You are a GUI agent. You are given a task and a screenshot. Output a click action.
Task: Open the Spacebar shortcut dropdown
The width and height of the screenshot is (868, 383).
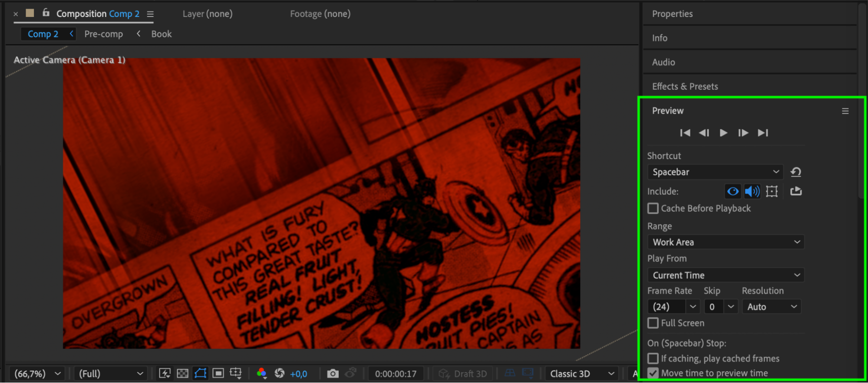click(x=715, y=172)
